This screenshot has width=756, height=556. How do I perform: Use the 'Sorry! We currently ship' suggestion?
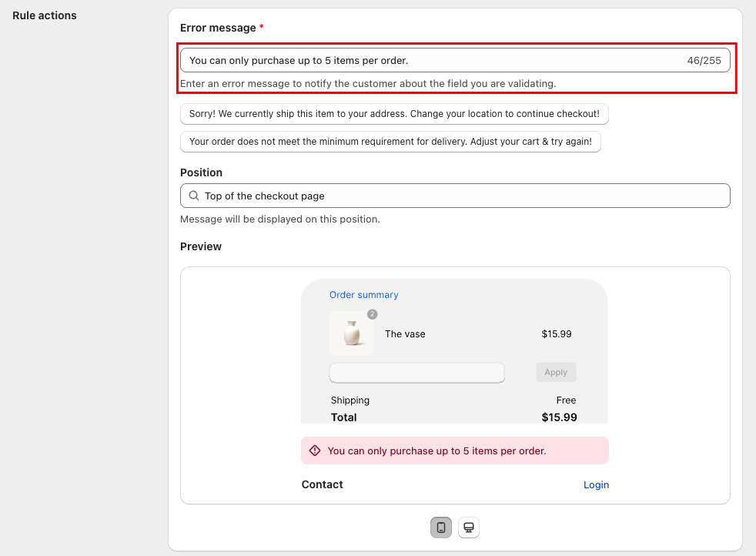click(x=394, y=114)
